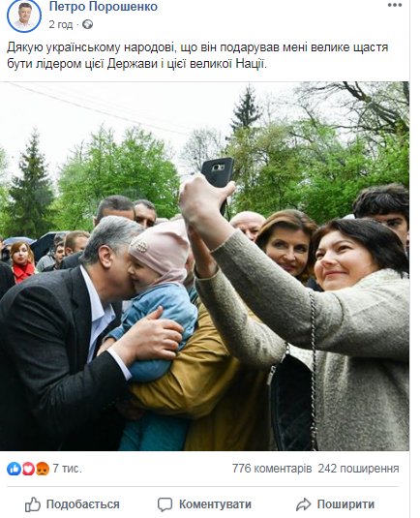Image resolution: width=420 pixels, height=518 pixels.
Task: Click the speech bubble comment icon
Action: 165,504
